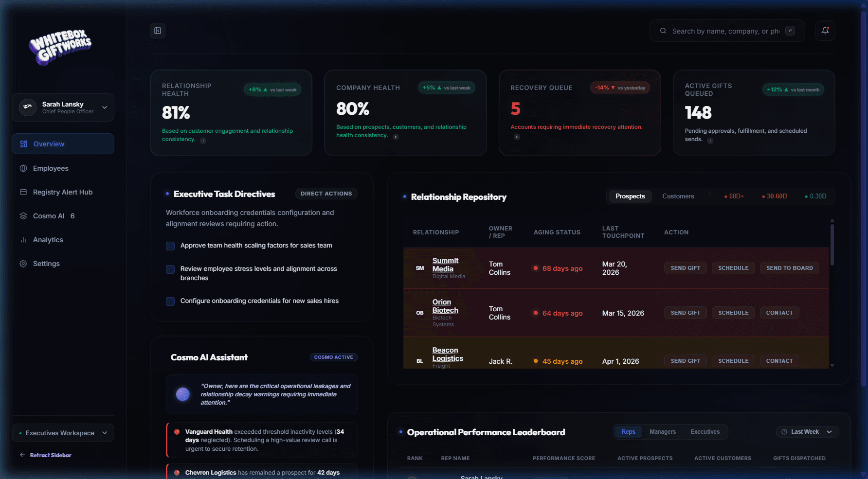The width and height of the screenshot is (868, 479).
Task: Open Summit Media relationship link
Action: click(446, 265)
